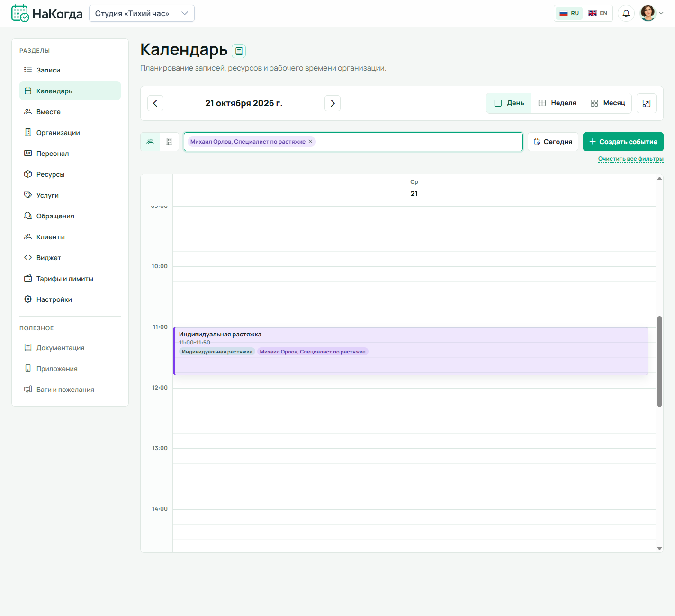Click the calendar vertical scrollbar thumb
The image size is (675, 616).
(x=659, y=361)
